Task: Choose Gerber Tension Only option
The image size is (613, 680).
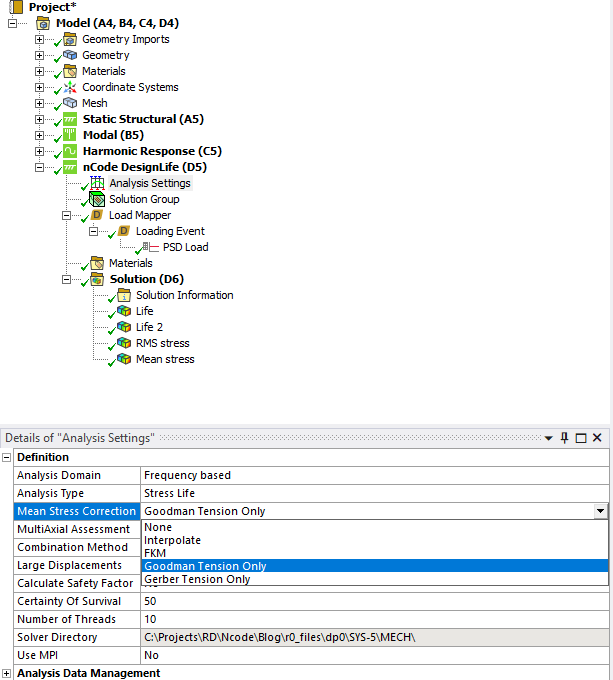Action: [x=197, y=579]
